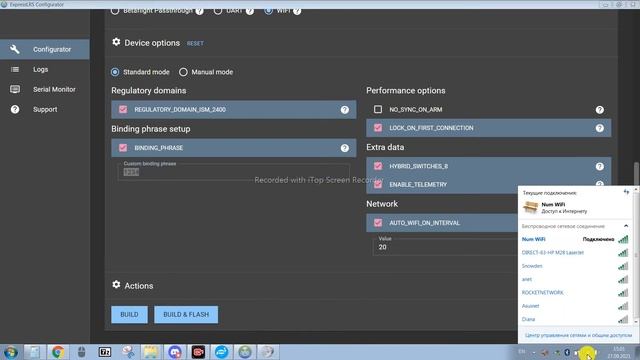
Task: Show help for NO_SYNC_ON_ARM option
Action: [600, 110]
